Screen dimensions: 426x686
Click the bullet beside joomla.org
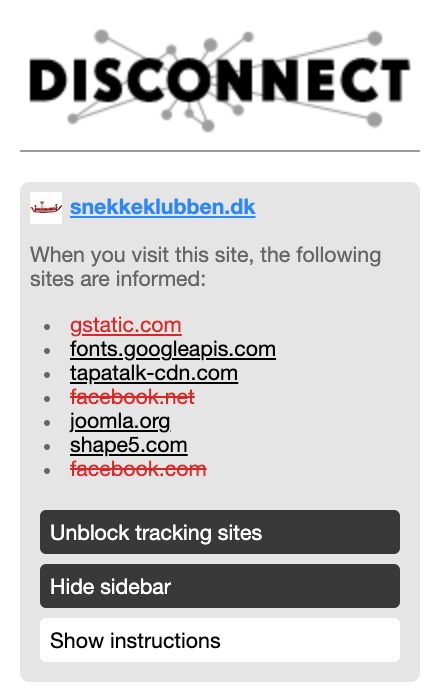coord(47,423)
